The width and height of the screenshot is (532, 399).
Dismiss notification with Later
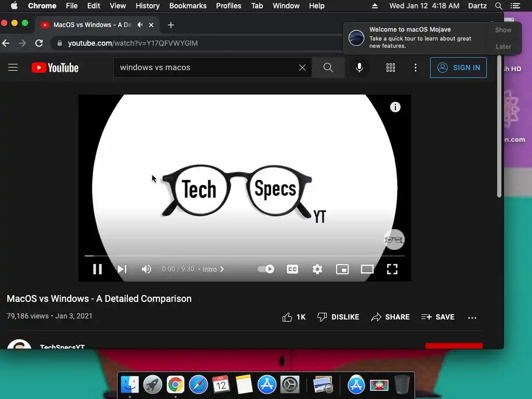503,46
